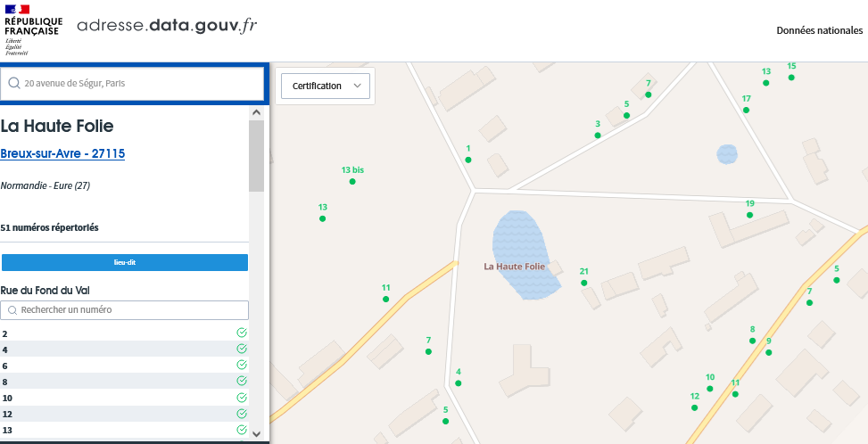This screenshot has height=444, width=868.
Task: Click the magnifier icon in number search
Action: 12,310
